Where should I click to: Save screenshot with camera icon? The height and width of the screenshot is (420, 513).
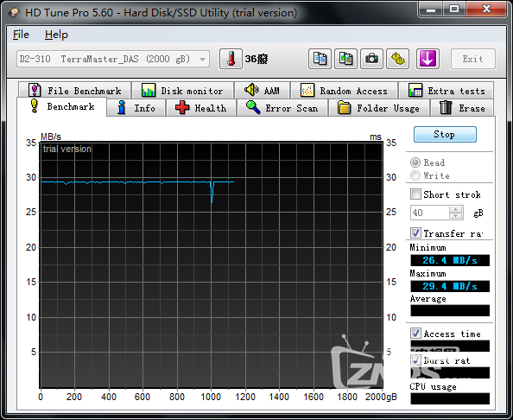pos(371,59)
